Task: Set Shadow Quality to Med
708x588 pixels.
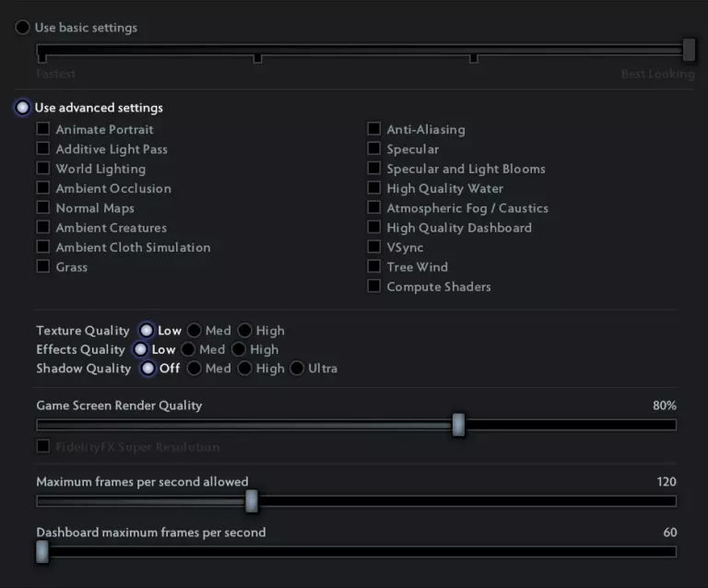Action: click(x=195, y=369)
